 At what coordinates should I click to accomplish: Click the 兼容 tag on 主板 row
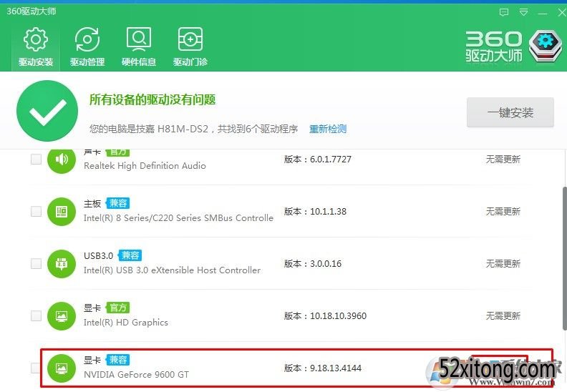pos(118,203)
